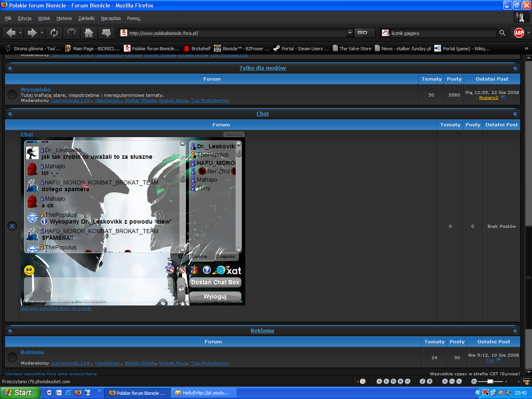Open the dropdown next to ABP icon
The image size is (532, 399).
tap(528, 33)
